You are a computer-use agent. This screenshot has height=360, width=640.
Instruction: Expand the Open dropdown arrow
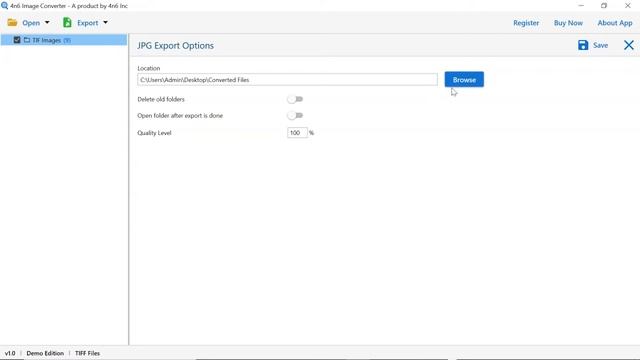coord(47,23)
